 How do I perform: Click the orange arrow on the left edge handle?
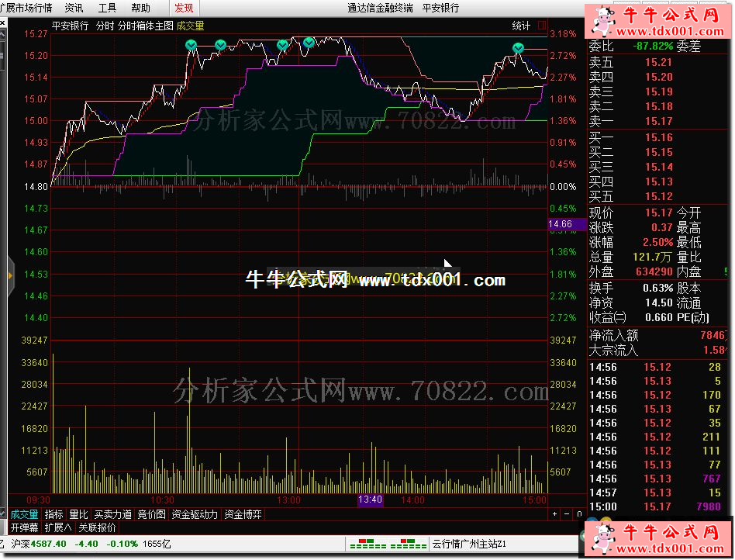pos(10,276)
